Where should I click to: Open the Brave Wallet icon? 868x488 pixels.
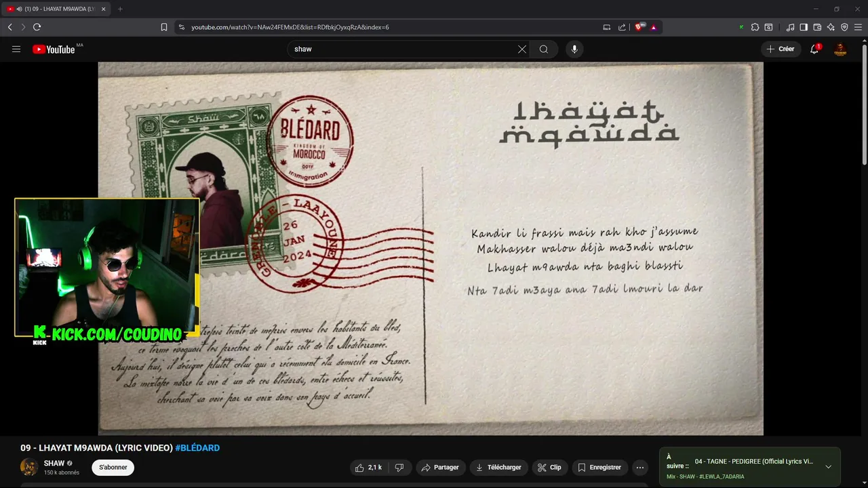817,27
